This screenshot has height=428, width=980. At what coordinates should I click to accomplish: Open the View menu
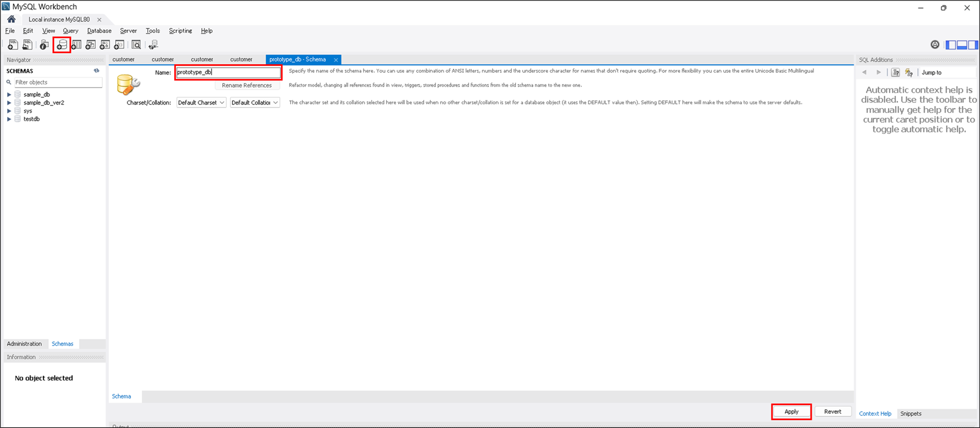pos(48,31)
